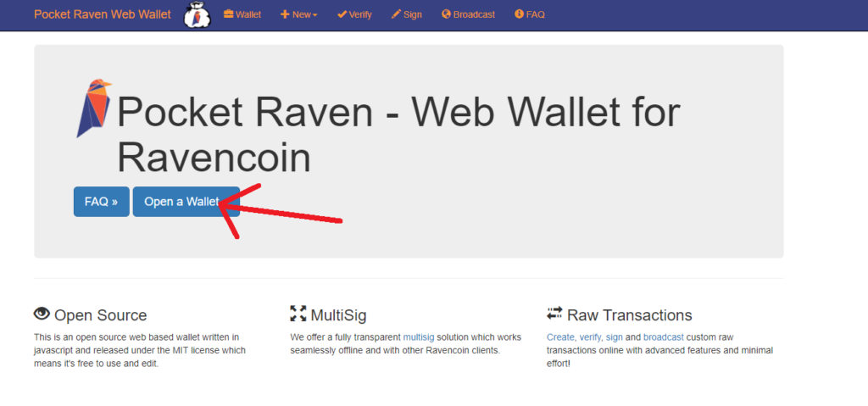Viewport: 868px width, 406px height.
Task: Click the eye icon beside Open Source
Action: 42,314
